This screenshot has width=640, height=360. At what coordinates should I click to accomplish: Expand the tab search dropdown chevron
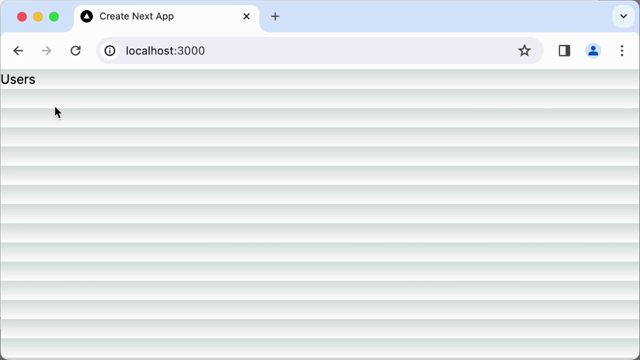(x=623, y=17)
